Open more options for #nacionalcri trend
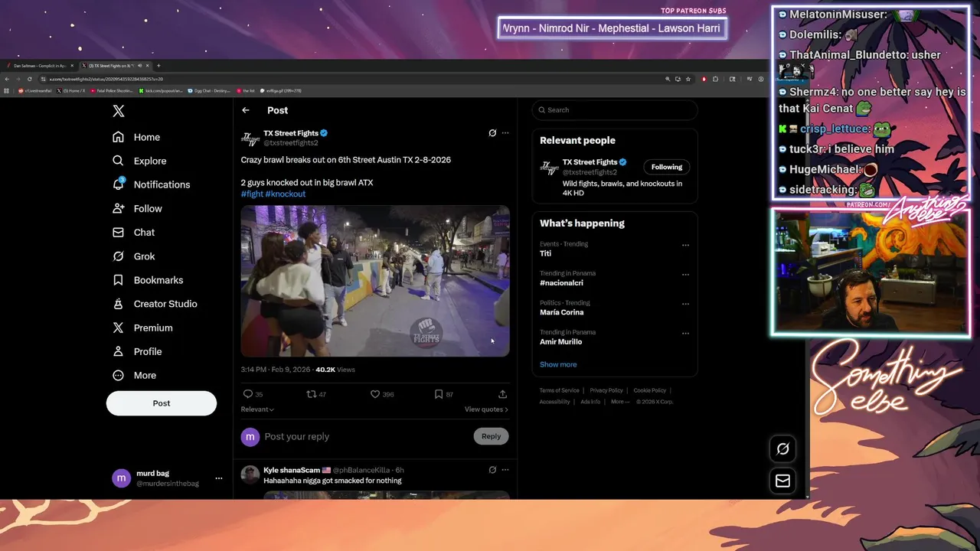Image resolution: width=980 pixels, height=551 pixels. 685,274
